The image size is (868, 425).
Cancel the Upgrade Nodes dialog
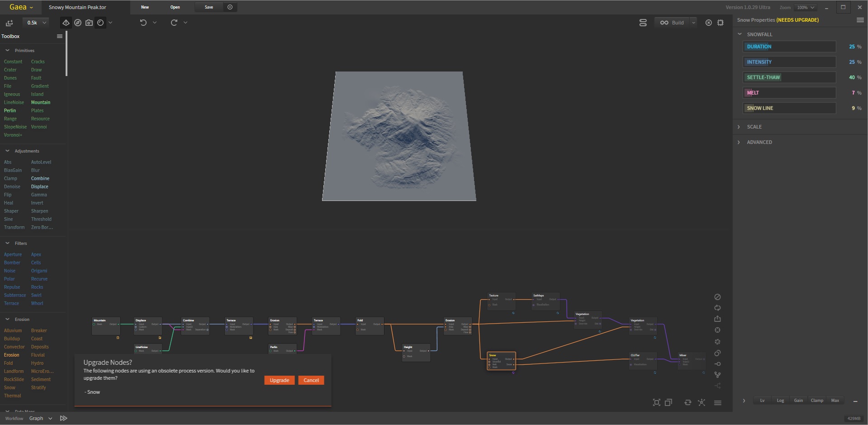pos(311,380)
